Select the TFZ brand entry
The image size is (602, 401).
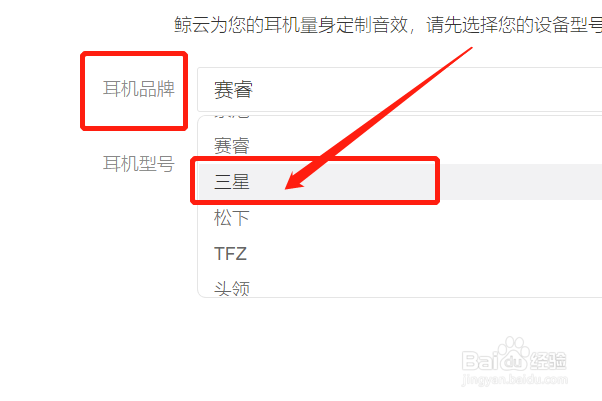pyautogui.click(x=230, y=254)
